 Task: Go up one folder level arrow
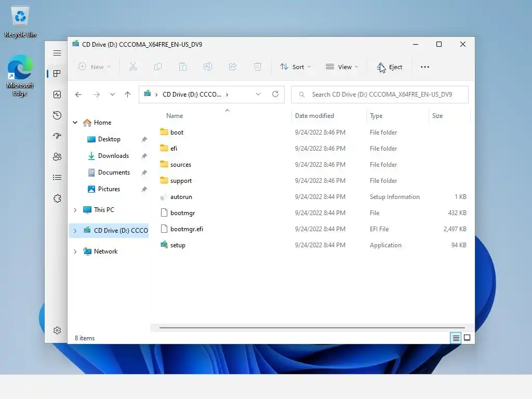point(128,95)
